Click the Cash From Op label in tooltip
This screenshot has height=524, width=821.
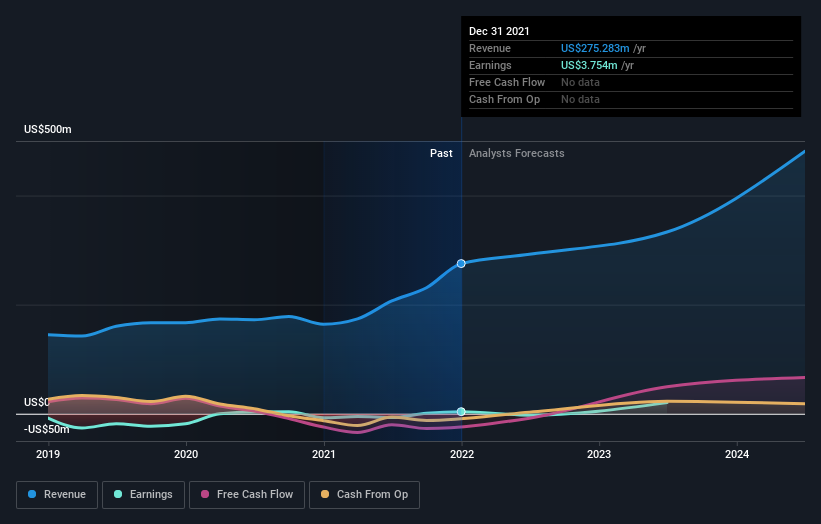pos(504,99)
